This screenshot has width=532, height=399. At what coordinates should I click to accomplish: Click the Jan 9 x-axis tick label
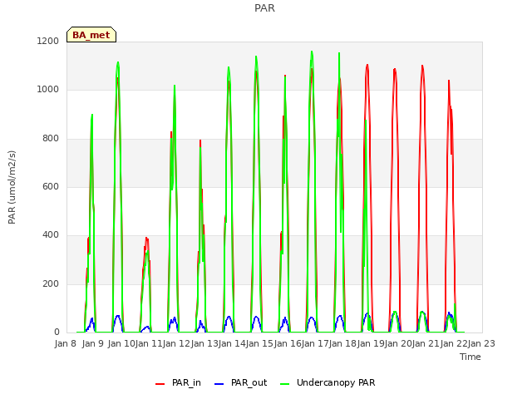click(x=93, y=343)
